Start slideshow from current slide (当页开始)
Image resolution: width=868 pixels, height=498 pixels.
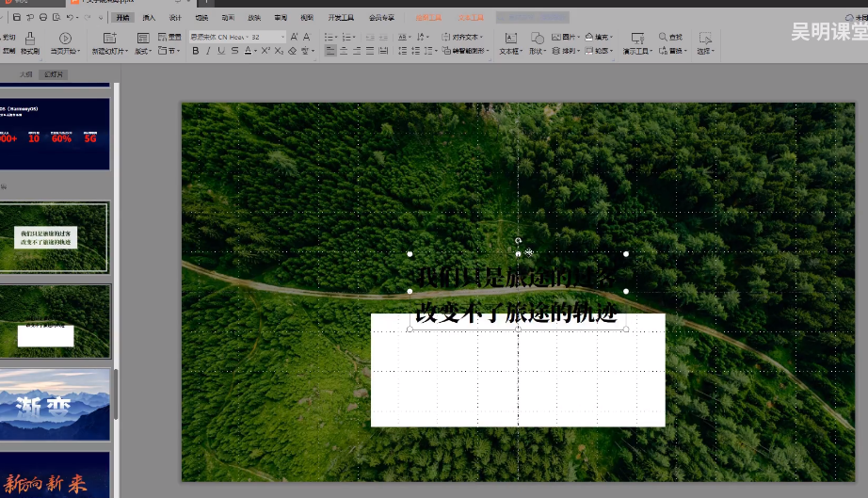[65, 42]
